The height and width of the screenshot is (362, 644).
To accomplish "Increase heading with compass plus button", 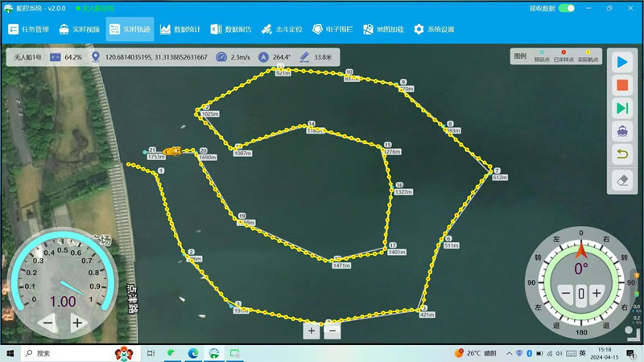I will (597, 294).
